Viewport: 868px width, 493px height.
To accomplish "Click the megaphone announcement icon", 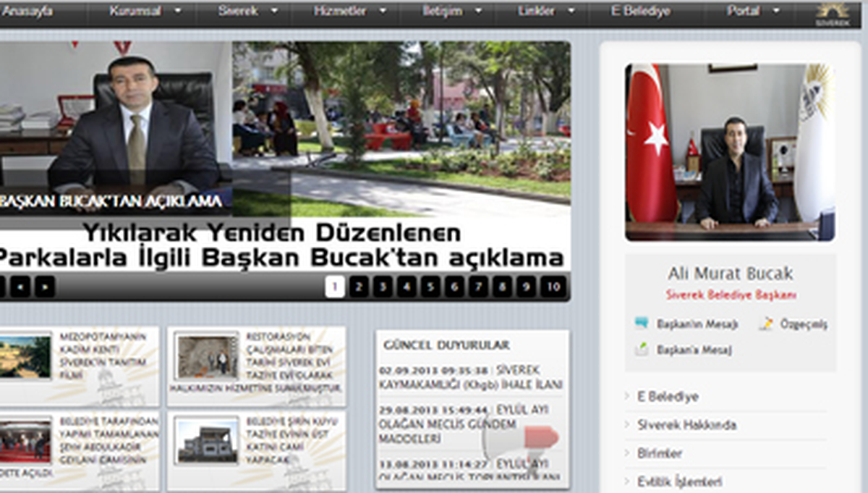I will click(522, 443).
